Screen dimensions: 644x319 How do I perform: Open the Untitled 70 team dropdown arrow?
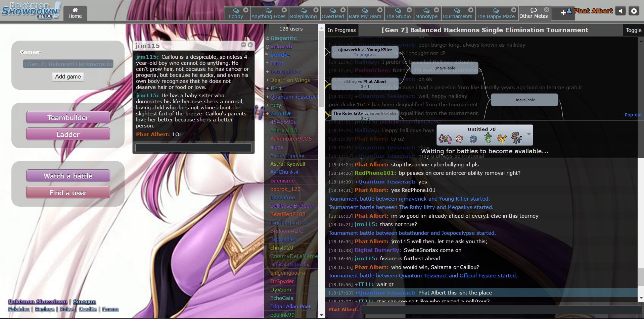(529, 134)
